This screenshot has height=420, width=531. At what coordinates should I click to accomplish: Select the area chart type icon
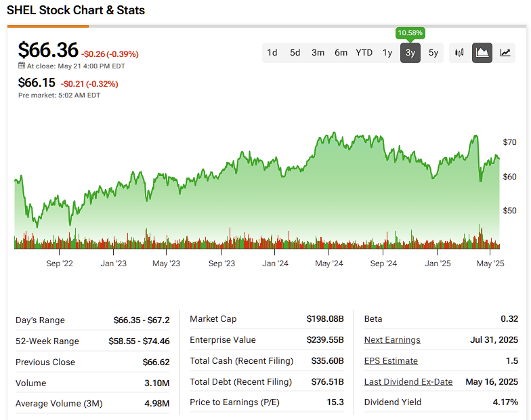[x=482, y=53]
